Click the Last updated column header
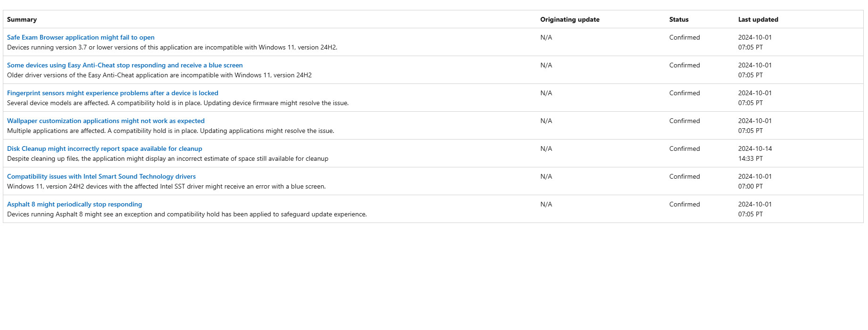The width and height of the screenshot is (868, 330). pyautogui.click(x=758, y=20)
